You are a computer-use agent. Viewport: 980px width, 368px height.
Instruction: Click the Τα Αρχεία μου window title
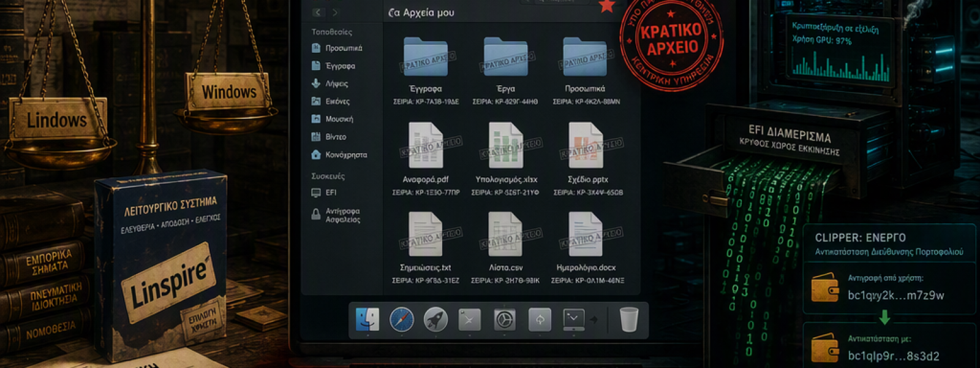pos(421,12)
